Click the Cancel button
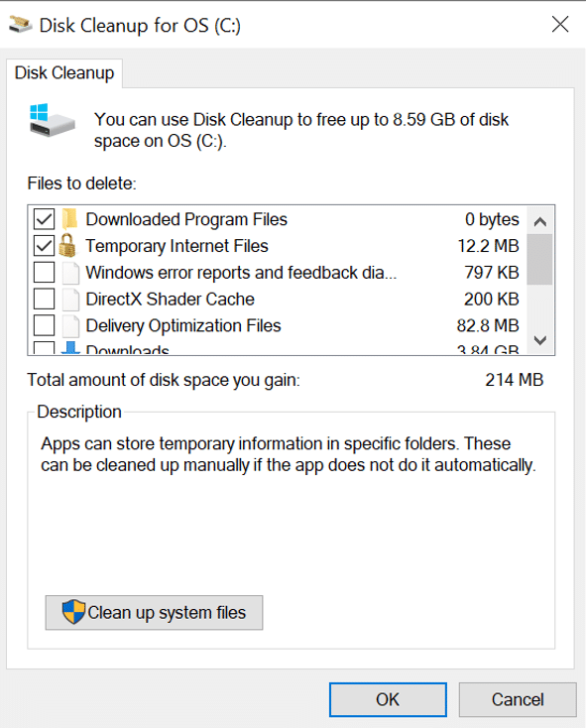Image resolution: width=586 pixels, height=728 pixels. (518, 699)
